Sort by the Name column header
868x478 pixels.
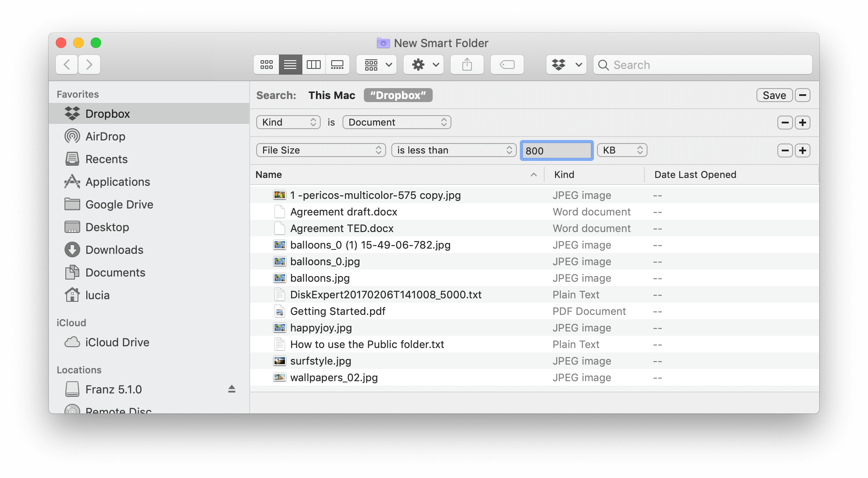pos(397,175)
